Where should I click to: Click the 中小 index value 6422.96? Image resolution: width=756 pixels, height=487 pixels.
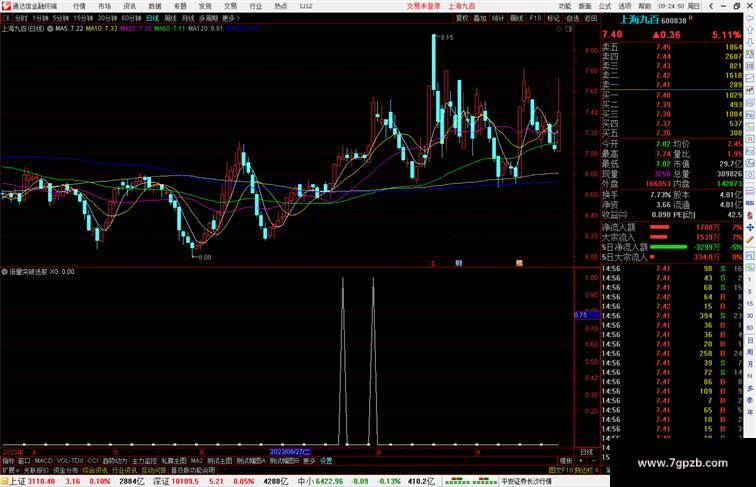tap(330, 481)
